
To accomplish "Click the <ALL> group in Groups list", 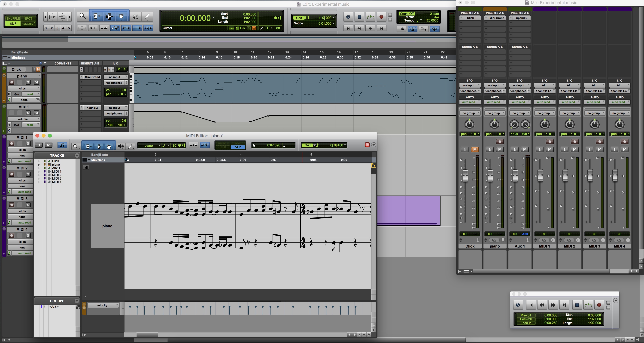I will pyautogui.click(x=54, y=307).
